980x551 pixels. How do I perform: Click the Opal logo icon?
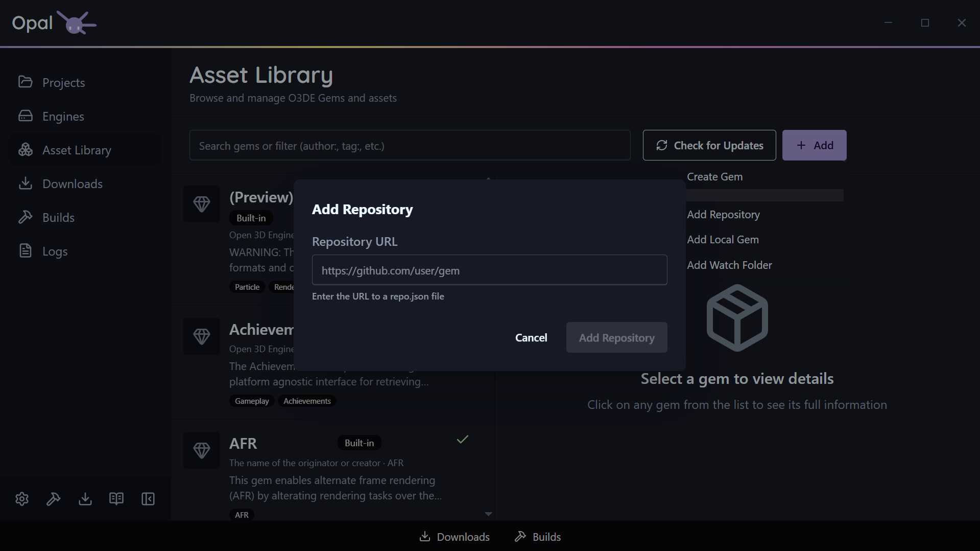[x=76, y=23]
